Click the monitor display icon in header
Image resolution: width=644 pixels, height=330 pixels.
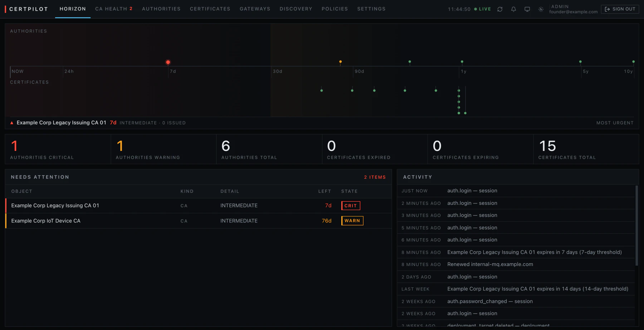(527, 9)
